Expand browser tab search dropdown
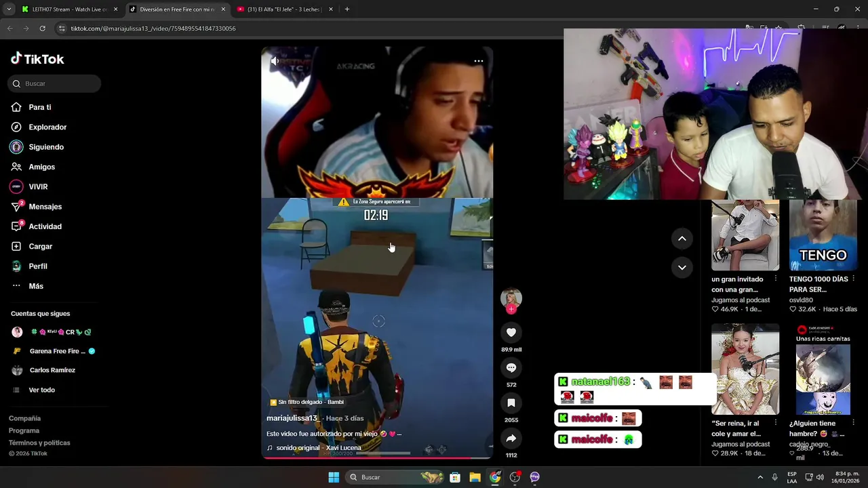The image size is (868, 488). click(x=9, y=9)
